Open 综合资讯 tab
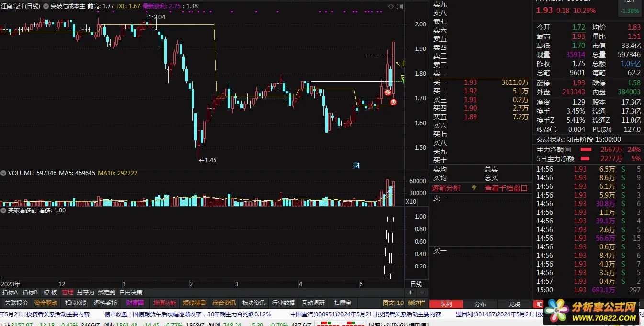 point(224,303)
